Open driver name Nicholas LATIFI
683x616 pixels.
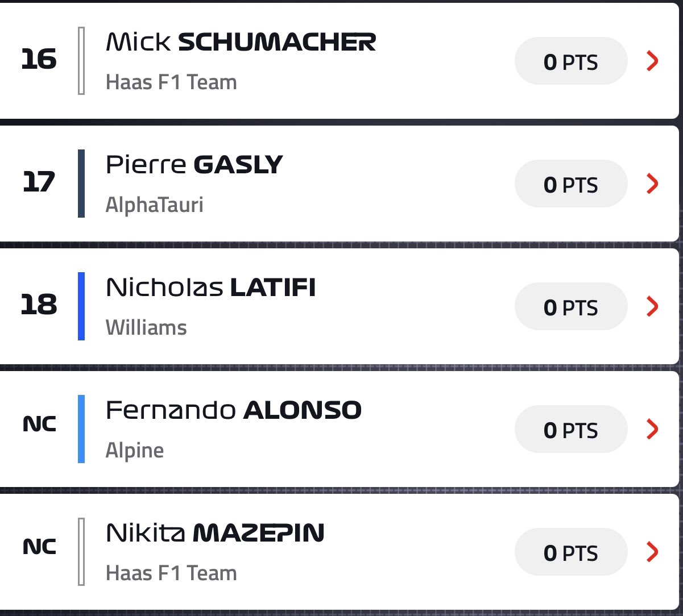210,288
